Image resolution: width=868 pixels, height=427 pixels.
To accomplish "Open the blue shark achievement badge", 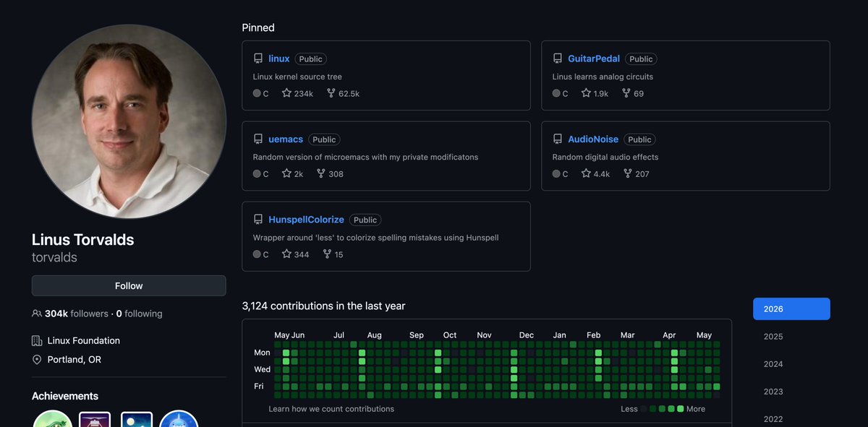I will pos(179,418).
